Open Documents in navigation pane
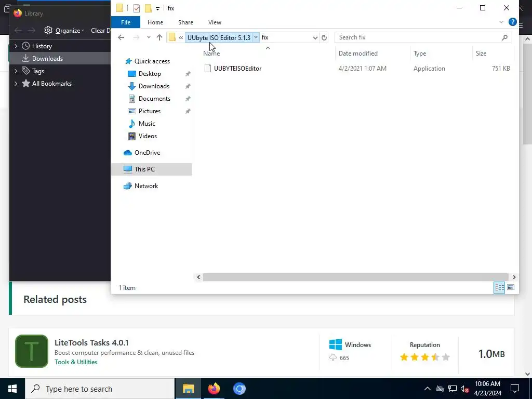Viewport: 532px width, 399px height. tap(154, 99)
